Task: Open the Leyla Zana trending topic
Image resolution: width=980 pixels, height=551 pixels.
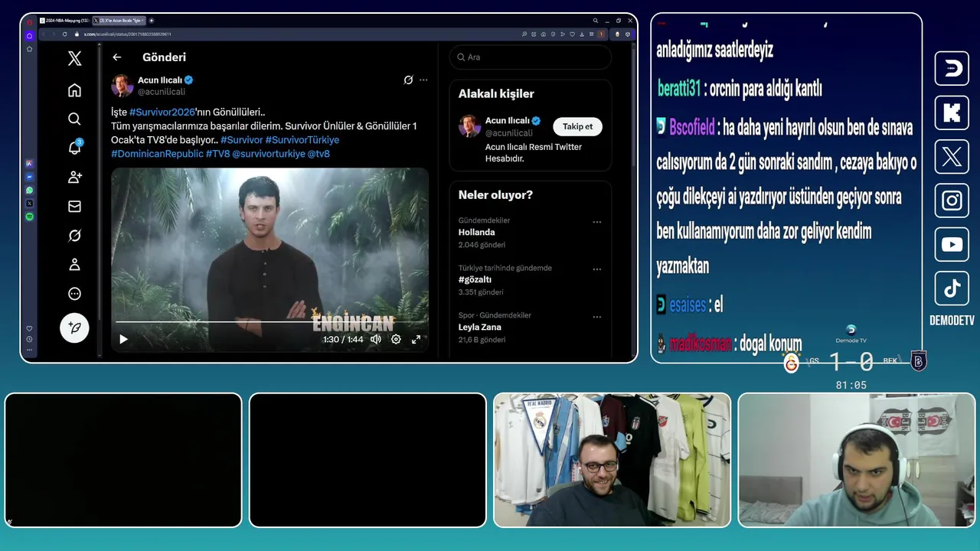Action: click(x=480, y=327)
